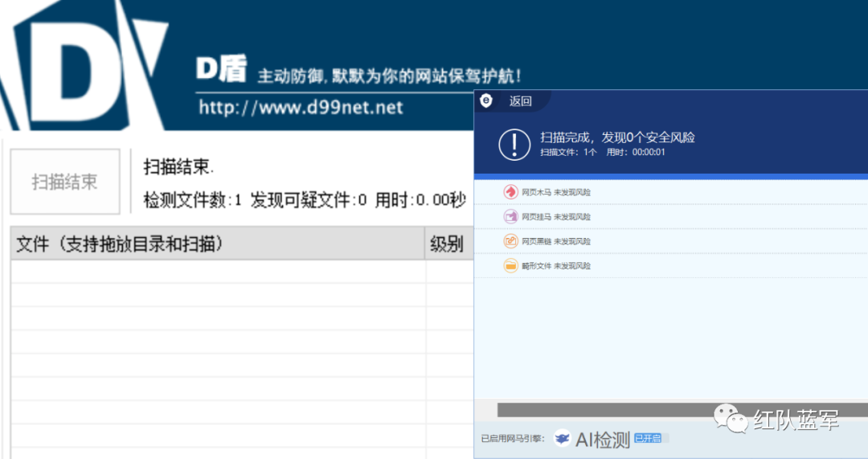Click the 畸形文件 folder icon

tap(510, 265)
